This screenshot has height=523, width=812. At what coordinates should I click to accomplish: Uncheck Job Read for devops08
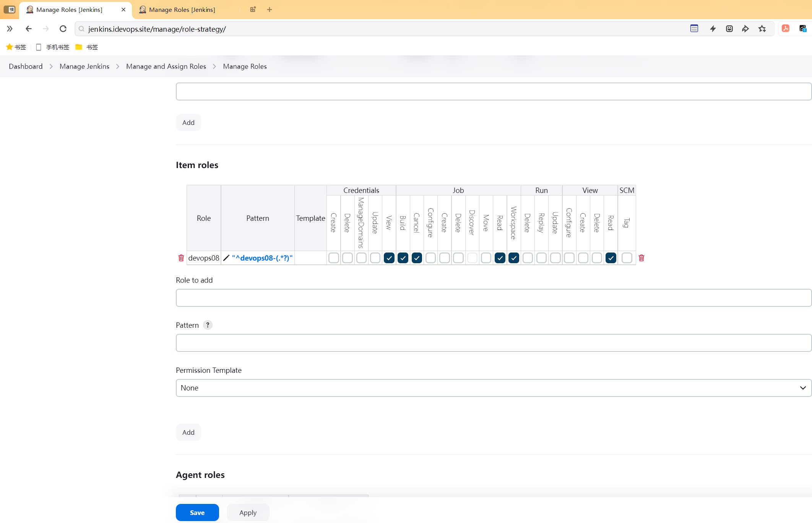pyautogui.click(x=500, y=258)
